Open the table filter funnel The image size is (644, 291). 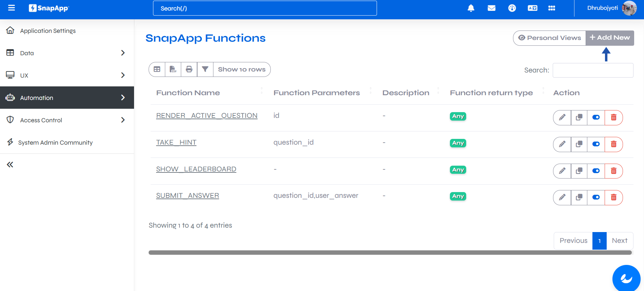(205, 69)
